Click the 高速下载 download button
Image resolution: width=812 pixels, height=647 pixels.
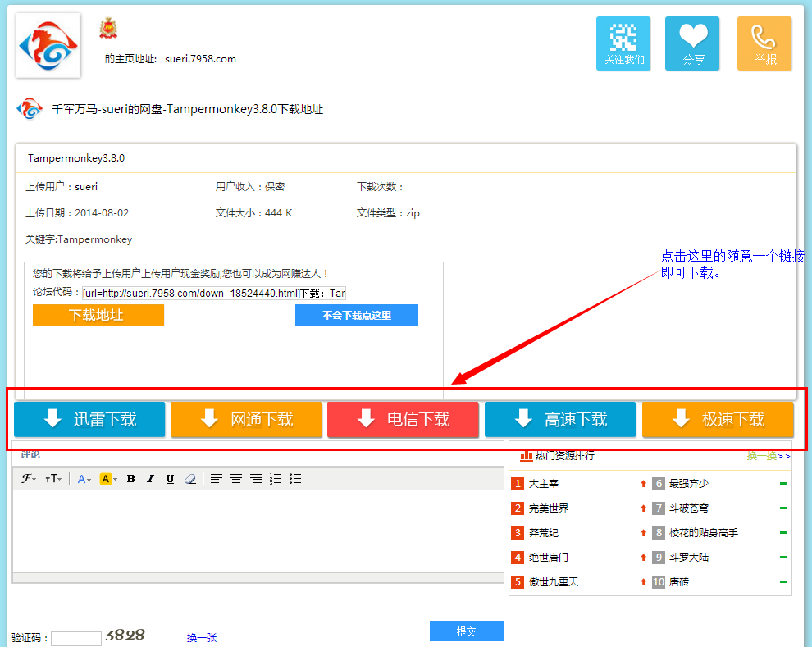tap(560, 419)
